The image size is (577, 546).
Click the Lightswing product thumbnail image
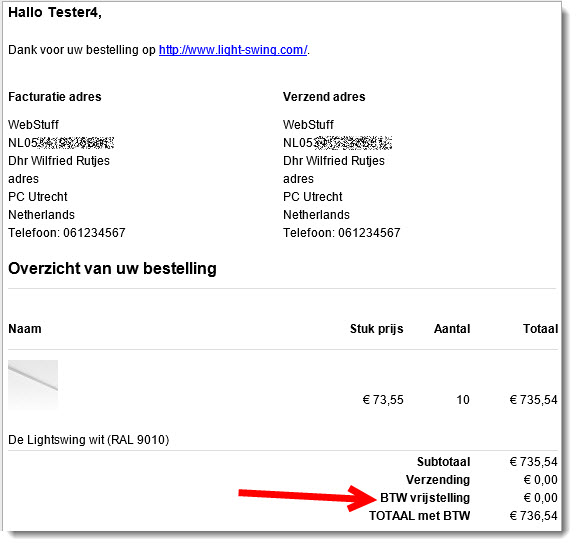click(x=33, y=385)
